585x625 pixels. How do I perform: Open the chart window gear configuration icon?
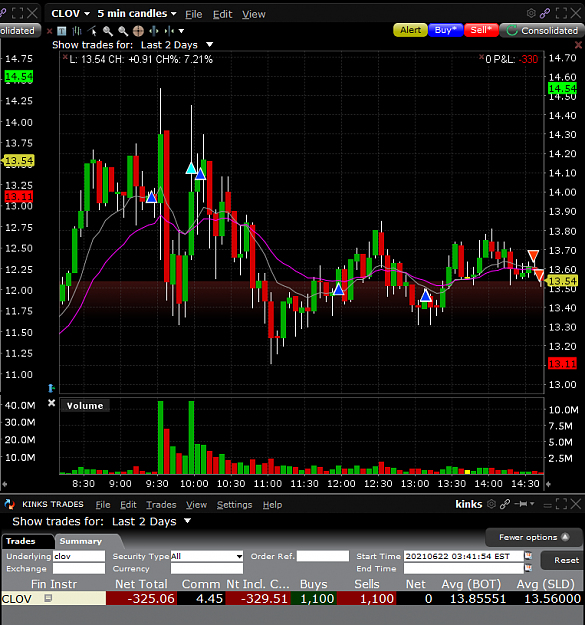coord(531,13)
